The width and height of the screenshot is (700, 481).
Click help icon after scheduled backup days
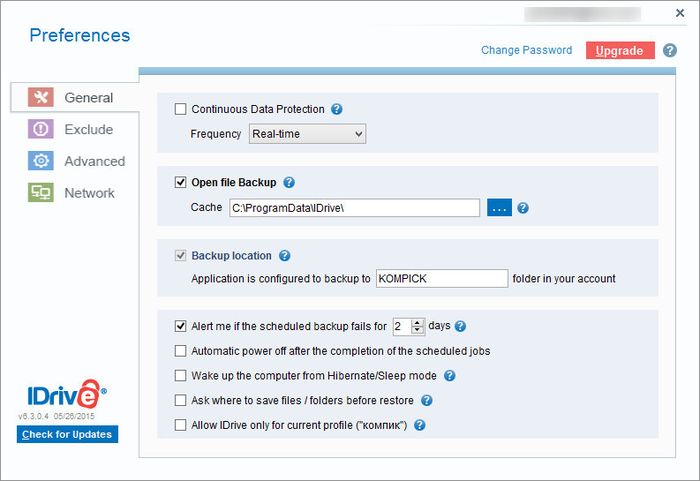[461, 326]
